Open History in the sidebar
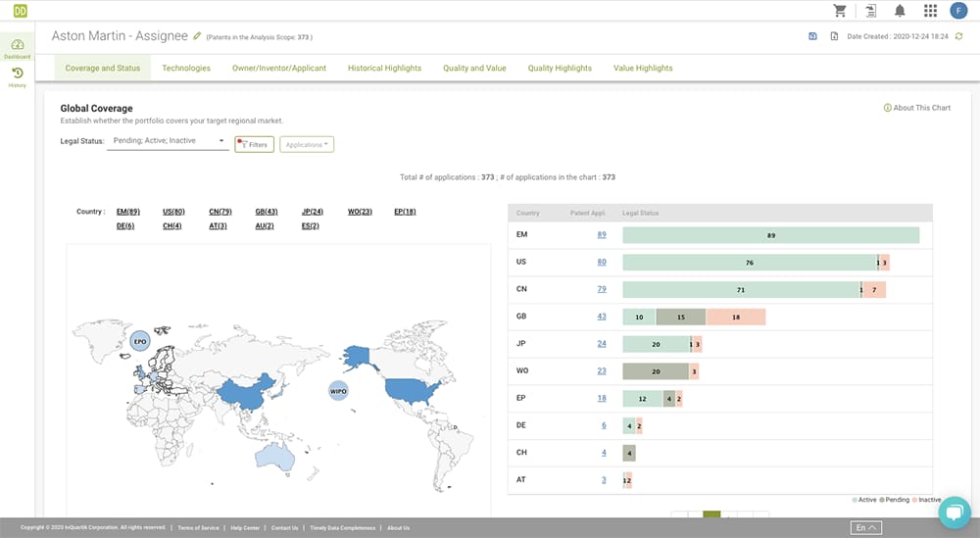 click(18, 76)
